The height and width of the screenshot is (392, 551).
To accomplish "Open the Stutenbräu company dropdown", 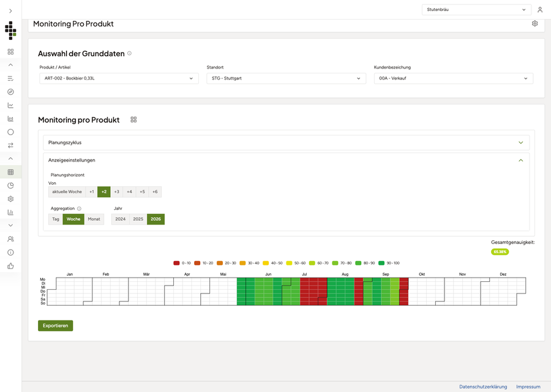I will [x=476, y=9].
